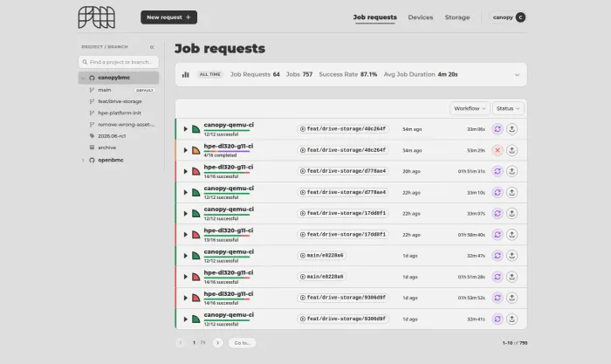Focus the Find a project or branch field
This screenshot has width=611, height=364.
coord(119,62)
